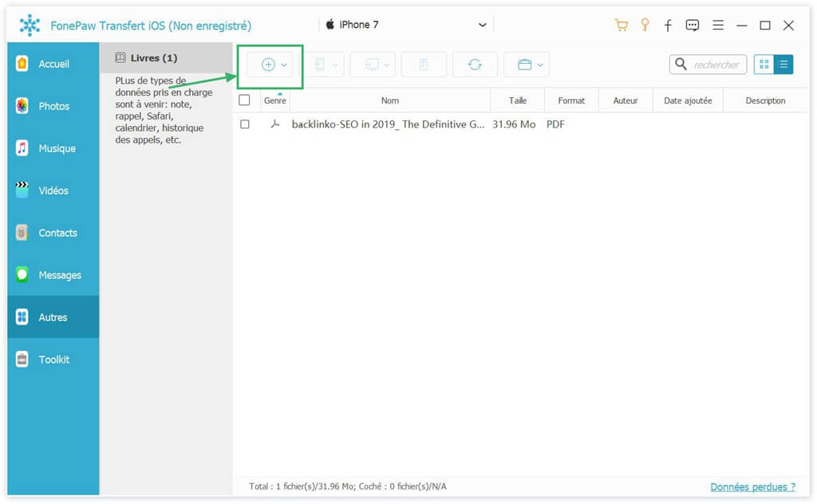Screen dimensions: 817x504
Task: Open the Photos section
Action: [53, 106]
